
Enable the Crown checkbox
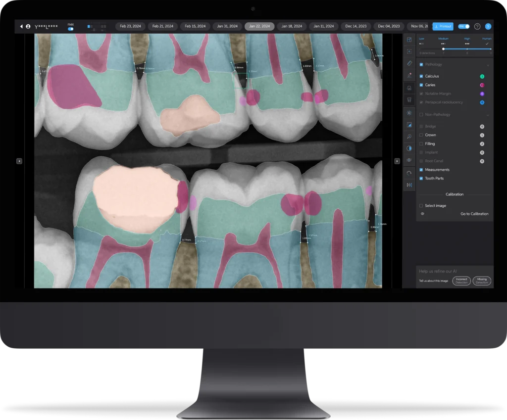[421, 135]
